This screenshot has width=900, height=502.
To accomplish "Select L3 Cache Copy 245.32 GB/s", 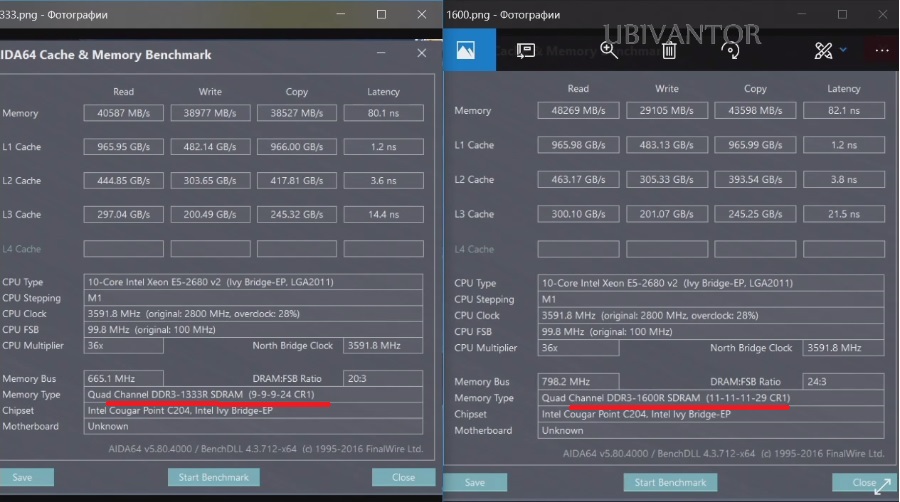I will point(297,215).
